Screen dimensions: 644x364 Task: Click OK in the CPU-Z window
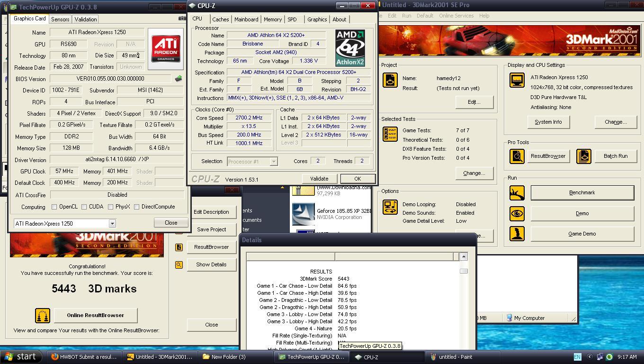(x=358, y=179)
